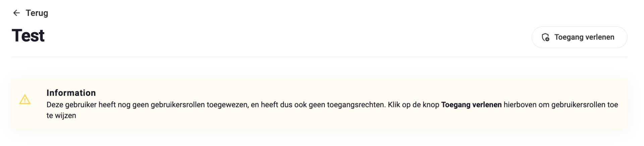Open the Toegang verlenen button at top right
The height and width of the screenshot is (146, 644).
click(x=579, y=37)
